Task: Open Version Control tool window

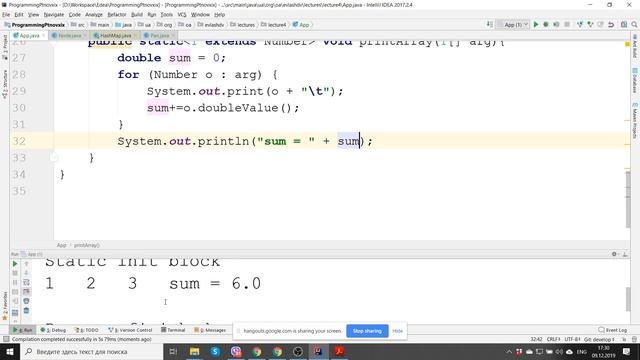Action: click(x=130, y=330)
